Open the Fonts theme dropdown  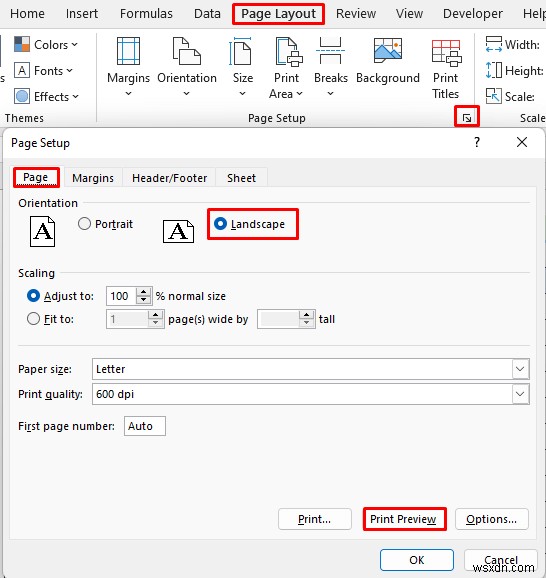[44, 70]
